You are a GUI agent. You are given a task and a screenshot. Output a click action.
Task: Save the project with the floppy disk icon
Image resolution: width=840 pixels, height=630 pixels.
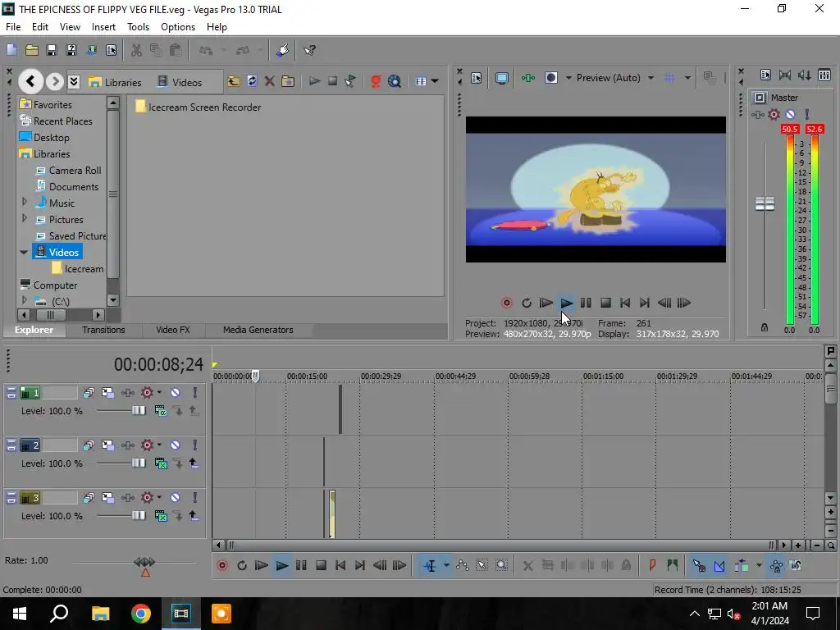click(x=52, y=50)
